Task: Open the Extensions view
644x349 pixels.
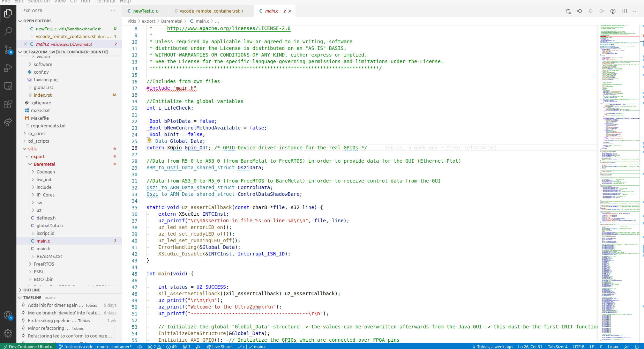Action: point(8,104)
